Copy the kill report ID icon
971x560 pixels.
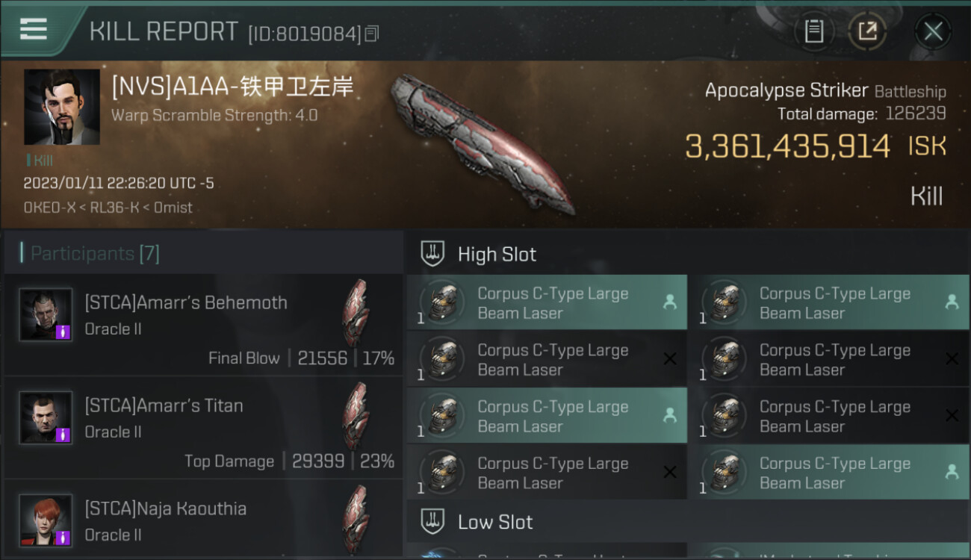372,33
